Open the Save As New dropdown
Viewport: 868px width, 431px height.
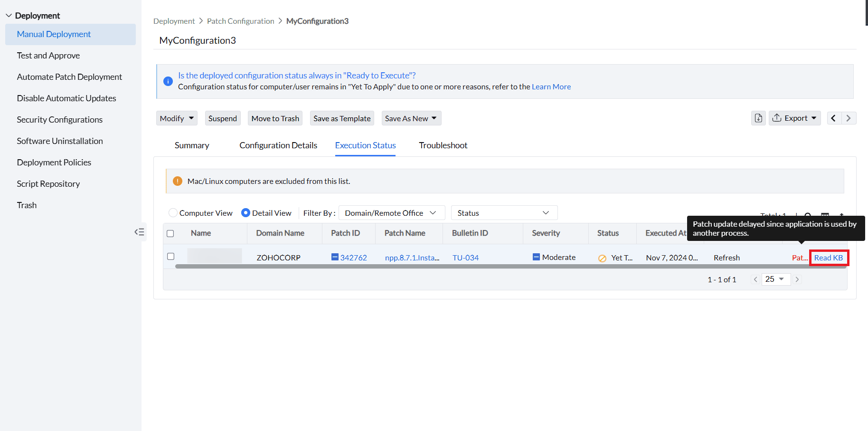tap(411, 118)
